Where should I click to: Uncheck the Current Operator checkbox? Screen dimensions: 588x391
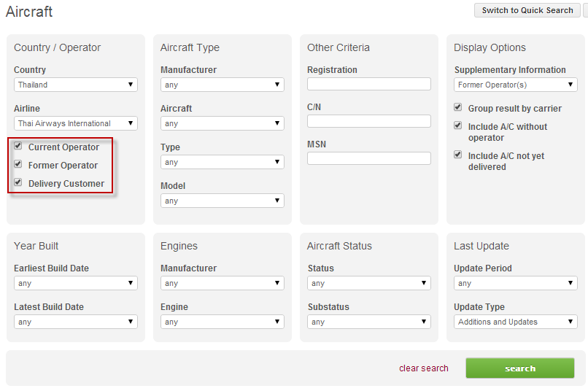point(18,147)
